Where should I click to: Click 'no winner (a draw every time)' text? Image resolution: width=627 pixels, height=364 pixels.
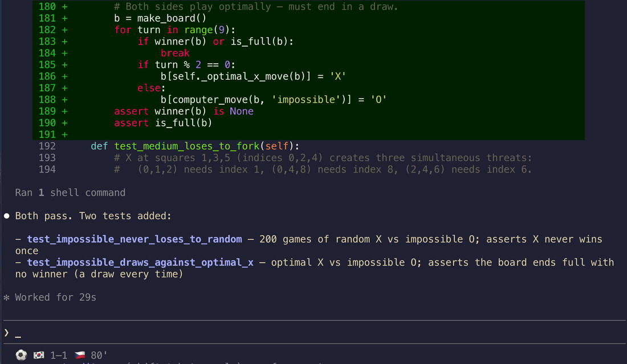pyautogui.click(x=99, y=274)
